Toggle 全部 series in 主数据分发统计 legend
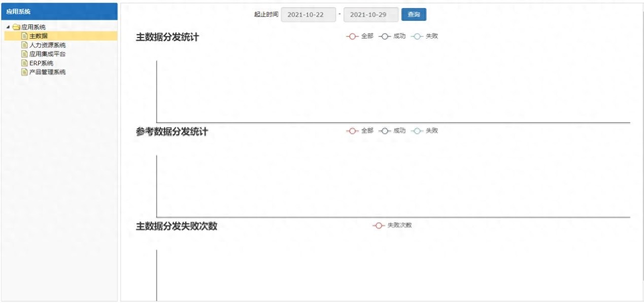Image resolution: width=644 pixels, height=303 pixels. [x=360, y=36]
